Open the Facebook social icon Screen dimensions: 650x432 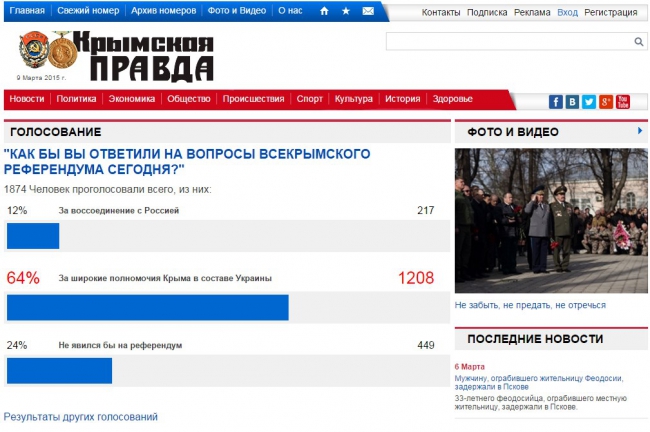[x=555, y=102]
